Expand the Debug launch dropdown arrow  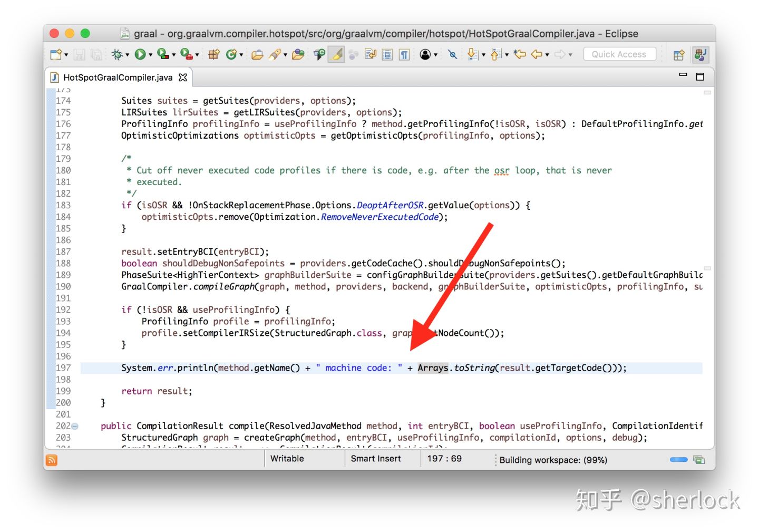point(127,55)
